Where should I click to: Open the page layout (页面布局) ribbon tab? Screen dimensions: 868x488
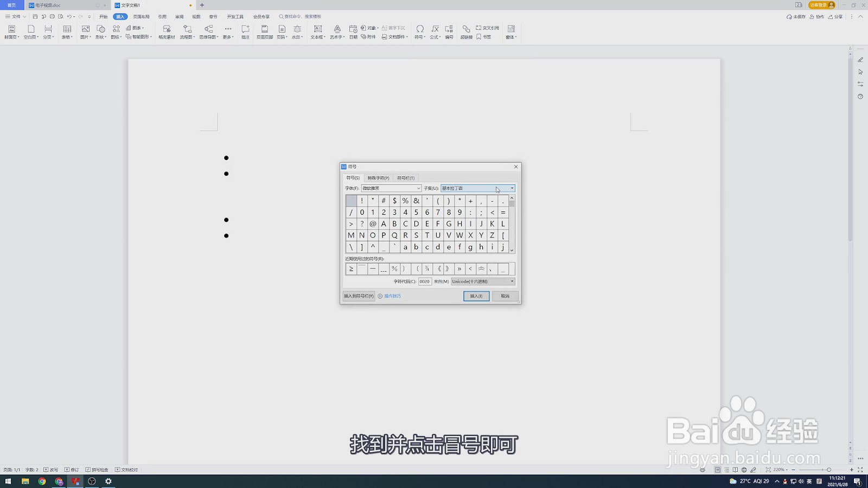click(x=141, y=17)
